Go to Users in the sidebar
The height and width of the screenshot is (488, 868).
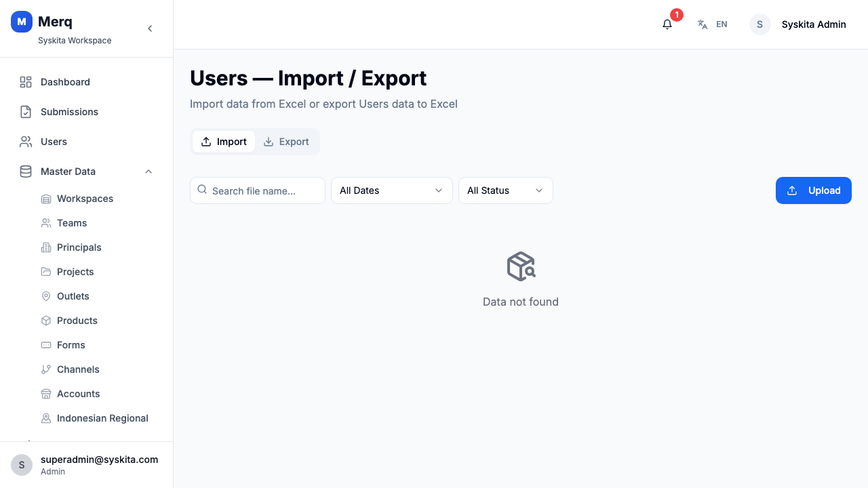(x=87, y=142)
